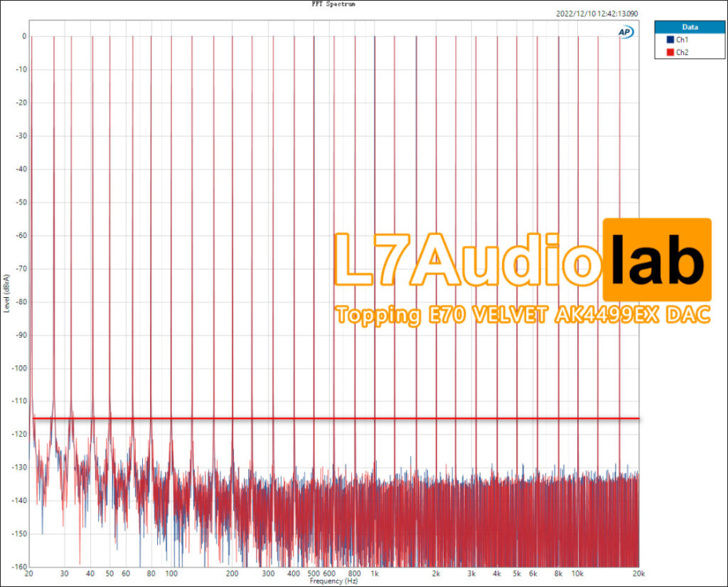Click the 5k frequency axis label
The image size is (728, 587).
click(x=517, y=574)
